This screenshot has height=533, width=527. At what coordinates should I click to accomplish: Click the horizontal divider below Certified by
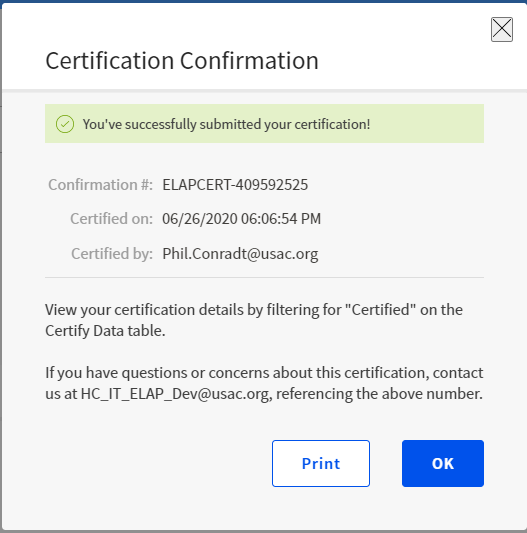click(x=264, y=277)
